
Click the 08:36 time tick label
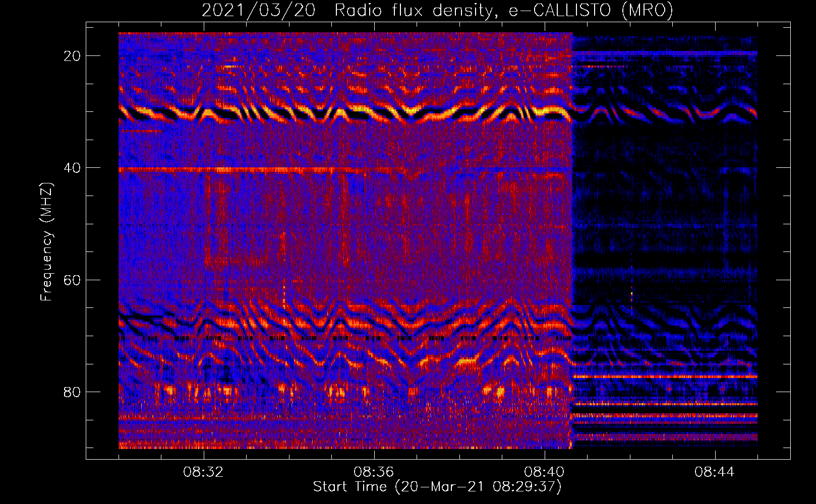click(x=374, y=472)
